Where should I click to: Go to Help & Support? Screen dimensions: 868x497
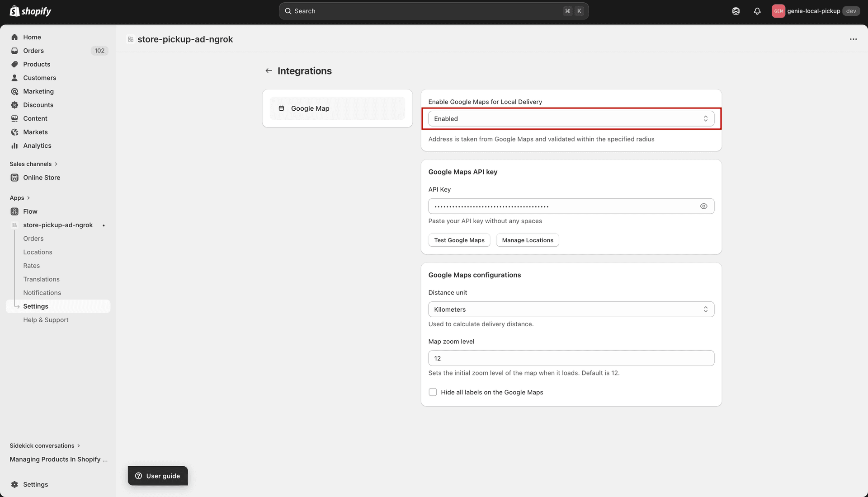coord(46,319)
